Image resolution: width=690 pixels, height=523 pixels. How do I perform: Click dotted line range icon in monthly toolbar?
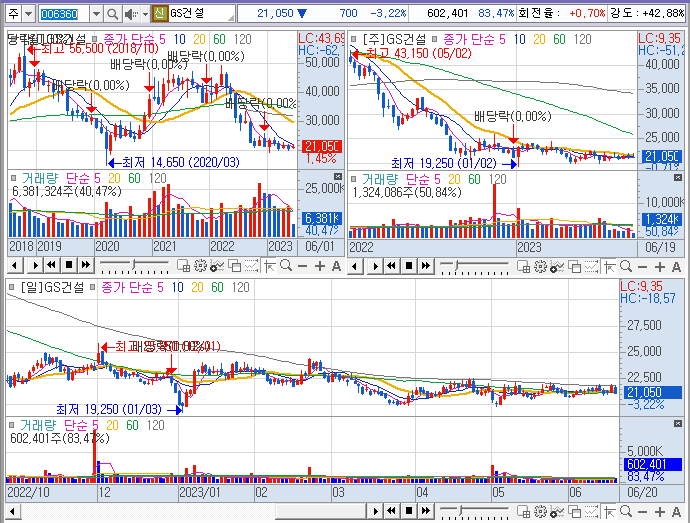point(251,265)
